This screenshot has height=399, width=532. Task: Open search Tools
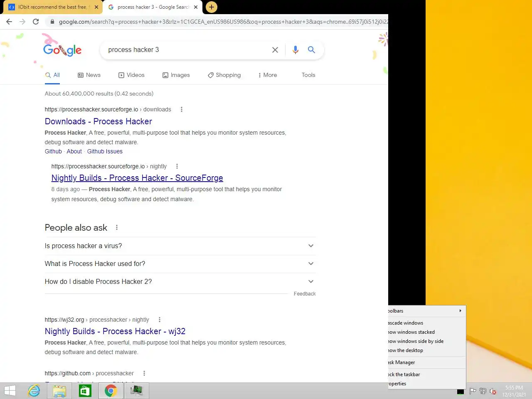308,75
